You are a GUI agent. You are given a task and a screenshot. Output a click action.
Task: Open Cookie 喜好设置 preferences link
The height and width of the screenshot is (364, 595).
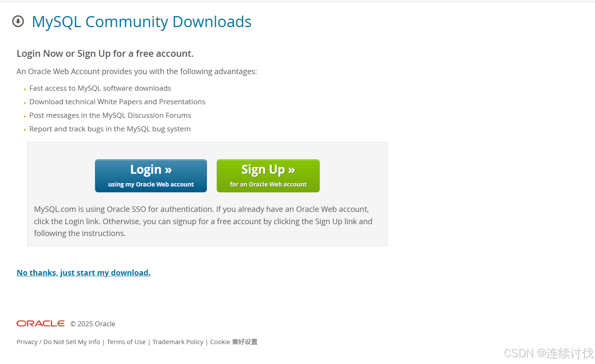tap(234, 342)
